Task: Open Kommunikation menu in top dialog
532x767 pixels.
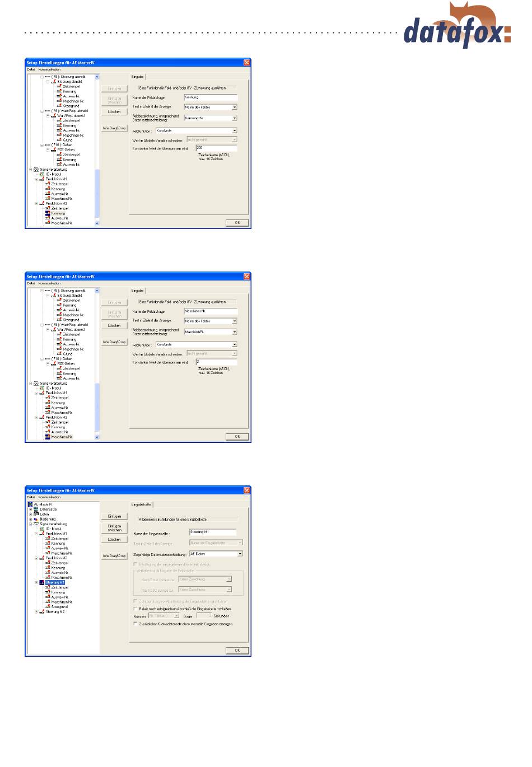Action: click(49, 69)
